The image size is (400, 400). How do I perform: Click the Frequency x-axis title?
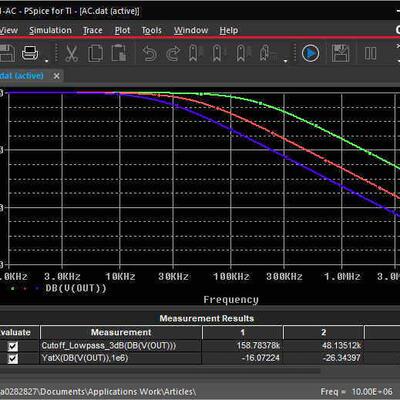(x=231, y=300)
